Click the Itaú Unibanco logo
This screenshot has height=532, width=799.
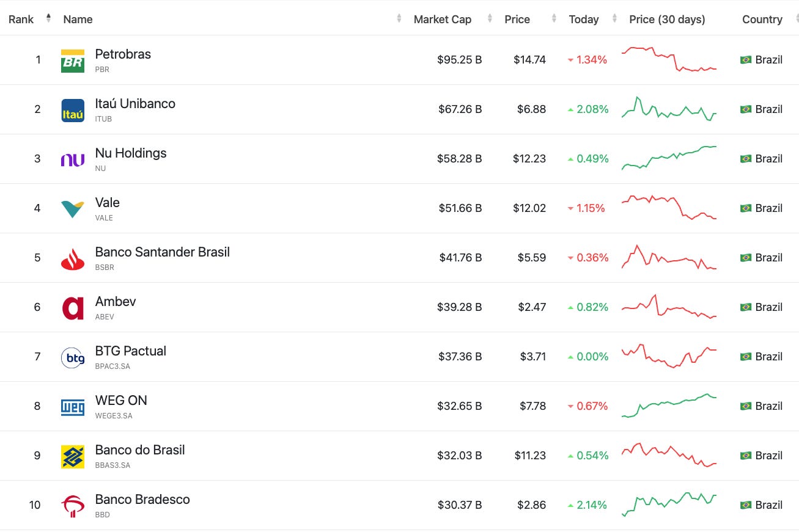point(72,109)
